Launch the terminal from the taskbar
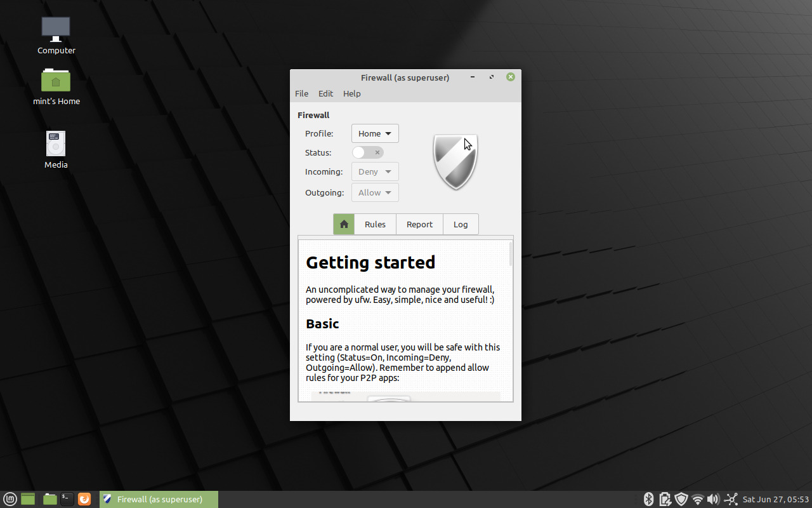Image resolution: width=812 pixels, height=508 pixels. 67,499
